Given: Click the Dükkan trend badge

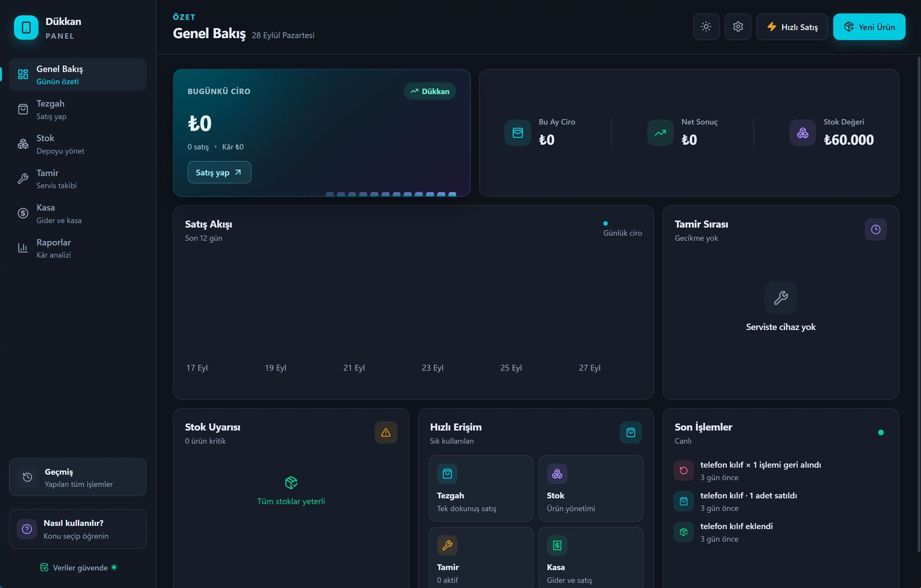Looking at the screenshot, I should [429, 91].
